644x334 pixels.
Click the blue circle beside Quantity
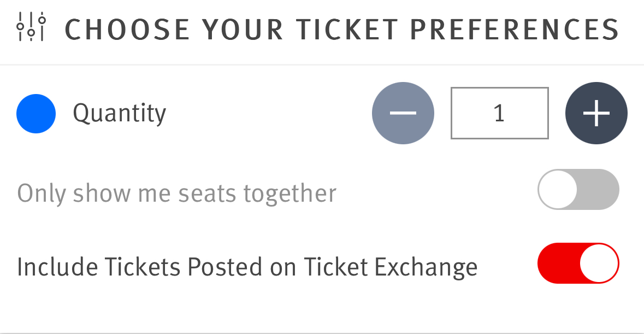(x=36, y=114)
